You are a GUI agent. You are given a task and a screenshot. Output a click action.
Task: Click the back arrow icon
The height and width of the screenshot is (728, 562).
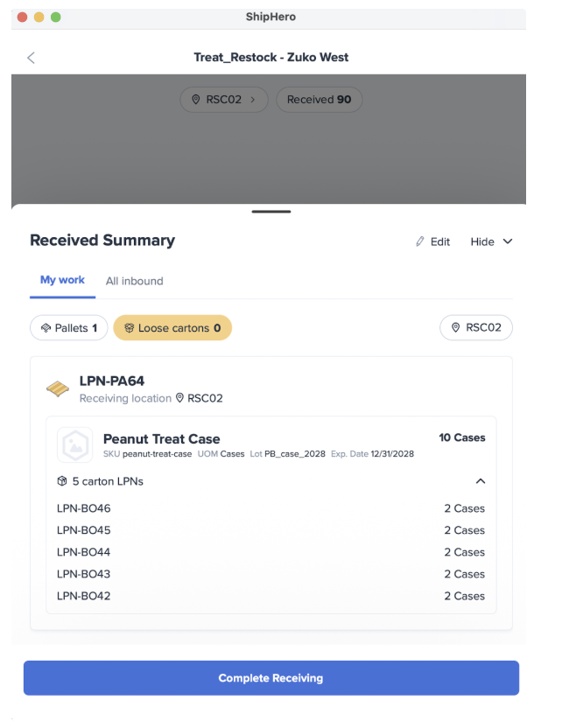coord(32,58)
